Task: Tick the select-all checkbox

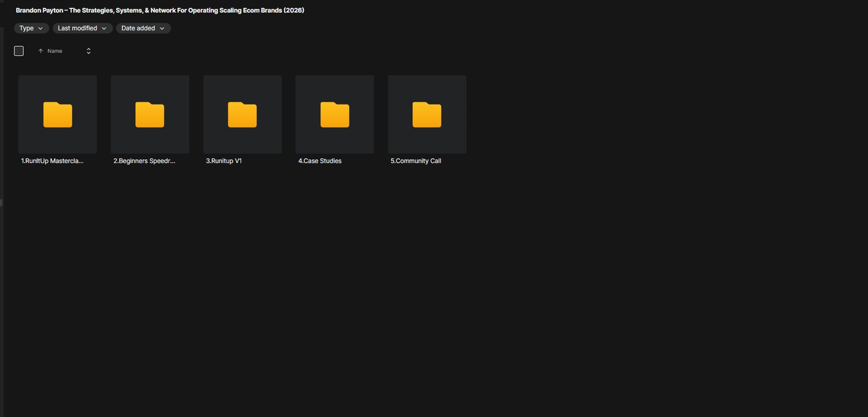Action: 19,51
